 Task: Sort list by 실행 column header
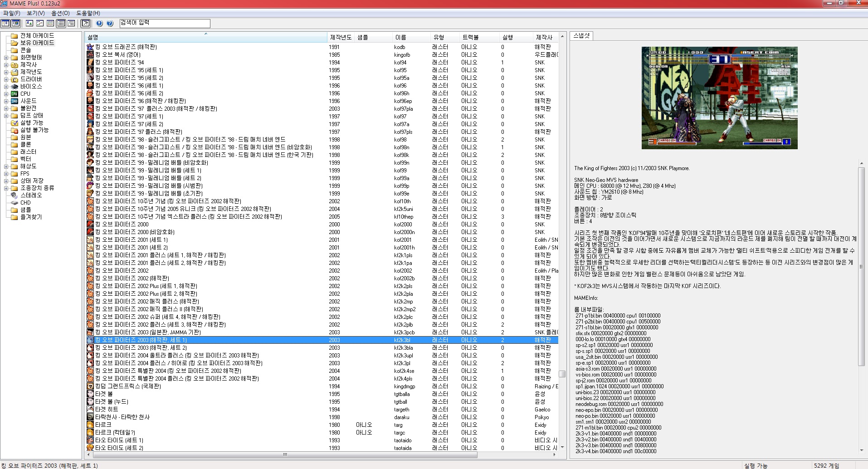tap(516, 37)
